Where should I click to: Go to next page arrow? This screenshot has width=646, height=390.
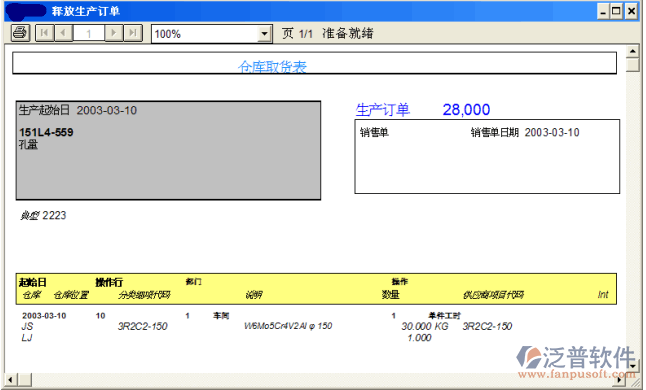click(114, 33)
